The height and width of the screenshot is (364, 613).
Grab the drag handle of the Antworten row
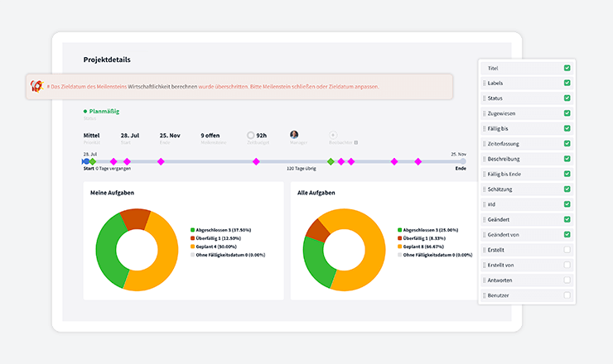pos(484,280)
